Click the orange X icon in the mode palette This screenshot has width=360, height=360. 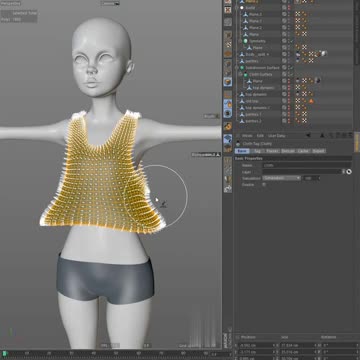228,10
